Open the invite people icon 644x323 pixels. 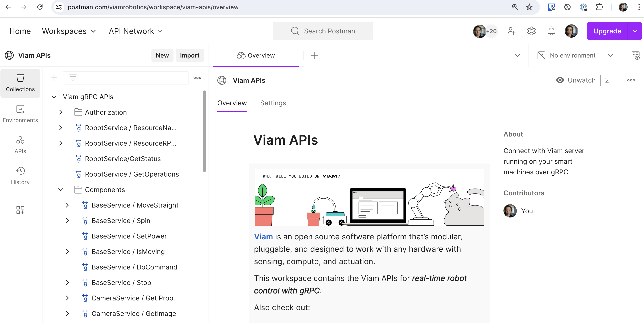511,31
